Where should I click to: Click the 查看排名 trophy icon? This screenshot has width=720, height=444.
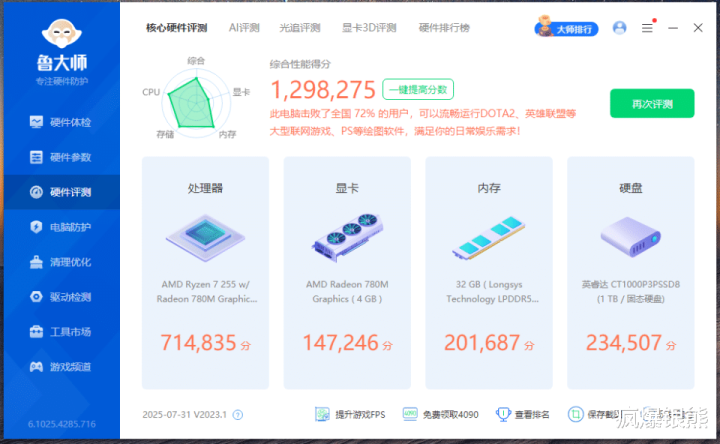coord(503,414)
